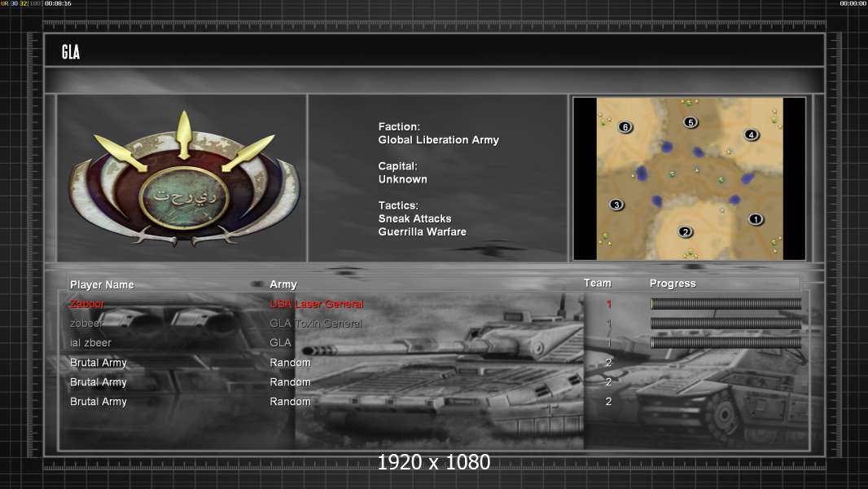Select start position 4 on the minimap

coord(752,134)
